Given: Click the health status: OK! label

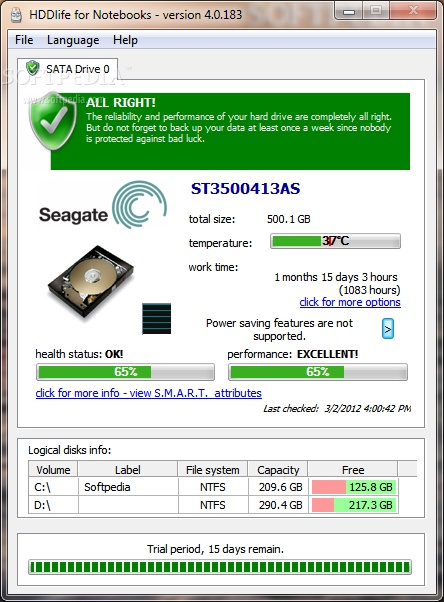Looking at the screenshot, I should (79, 354).
